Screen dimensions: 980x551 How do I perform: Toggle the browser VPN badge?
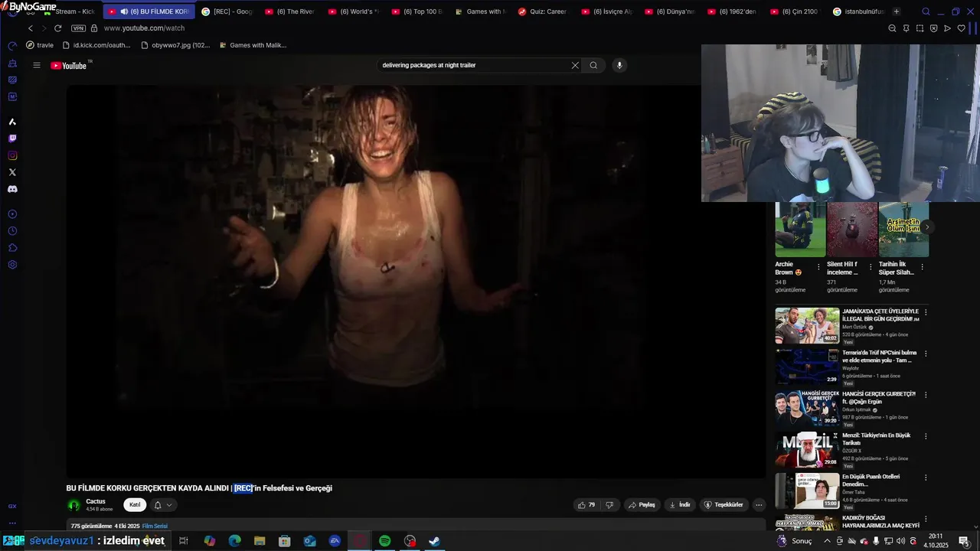tap(78, 28)
